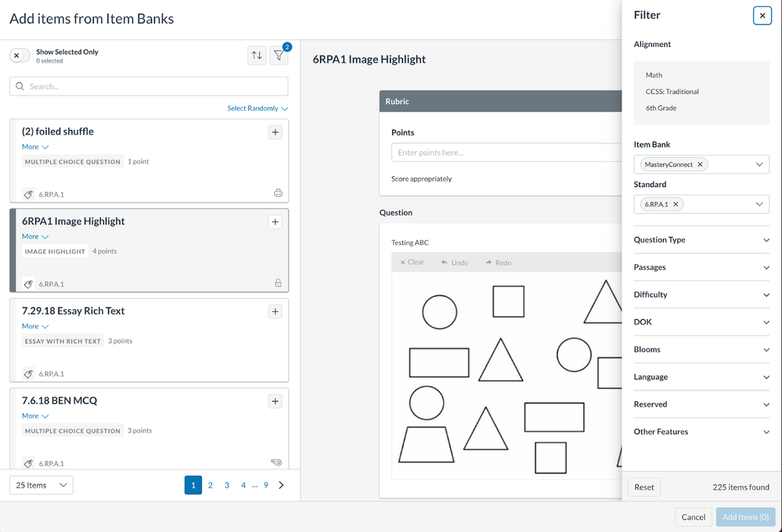This screenshot has height=532, width=782.
Task: Open the 25 Items per-page dropdown
Action: click(41, 485)
